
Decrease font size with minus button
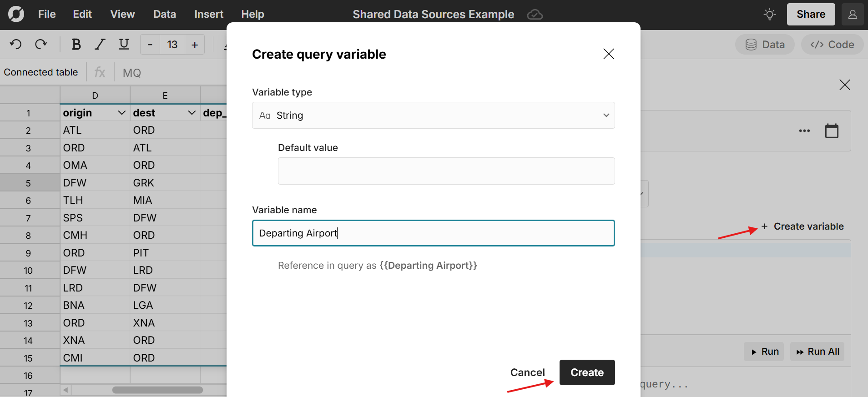(150, 45)
